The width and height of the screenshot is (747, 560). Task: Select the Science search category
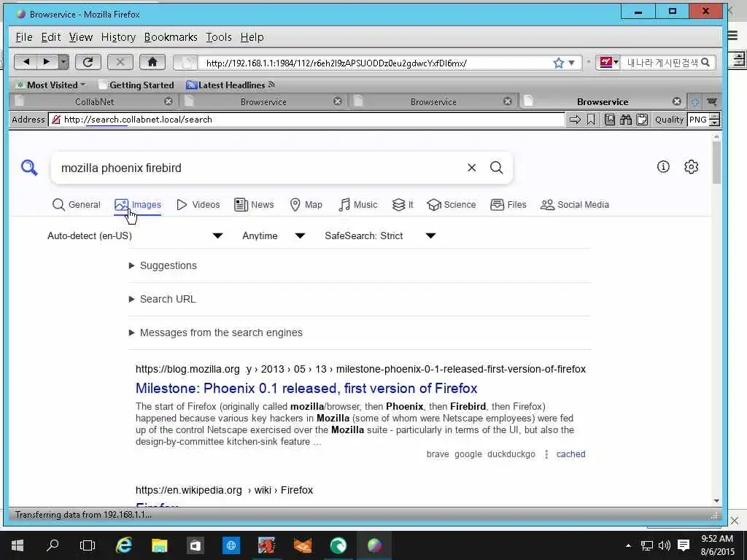451,205
